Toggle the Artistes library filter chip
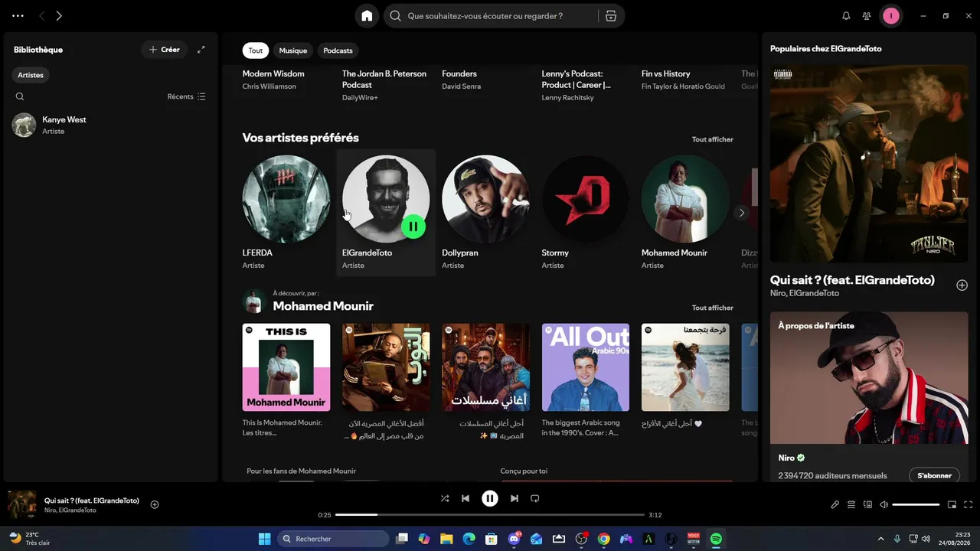 click(31, 75)
